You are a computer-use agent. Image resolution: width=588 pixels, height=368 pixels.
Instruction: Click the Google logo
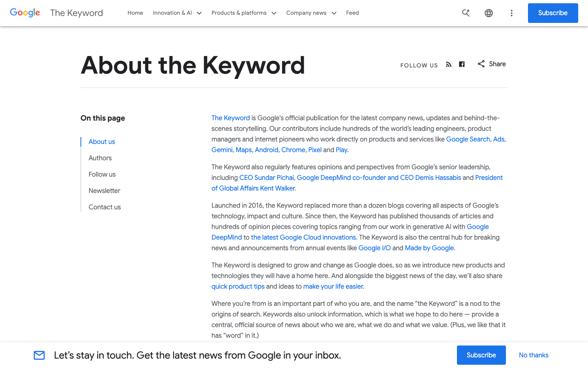(x=25, y=13)
